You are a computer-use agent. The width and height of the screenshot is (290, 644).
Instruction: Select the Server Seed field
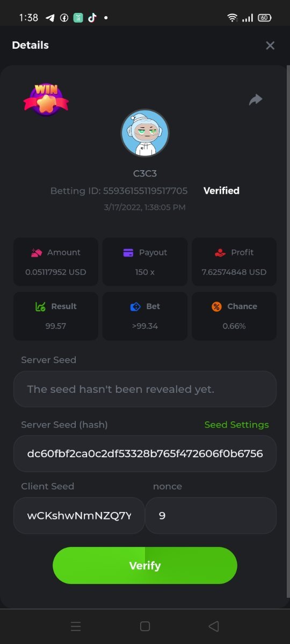pyautogui.click(x=145, y=389)
